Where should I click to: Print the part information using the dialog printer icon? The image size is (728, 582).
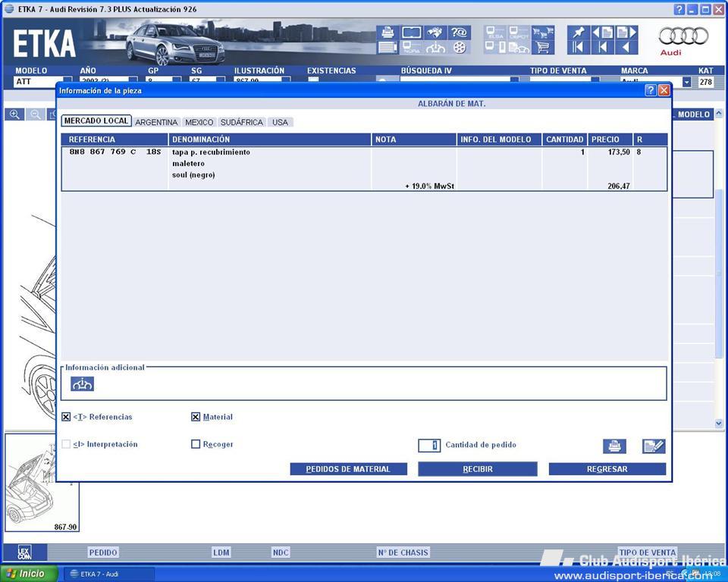tap(614, 446)
